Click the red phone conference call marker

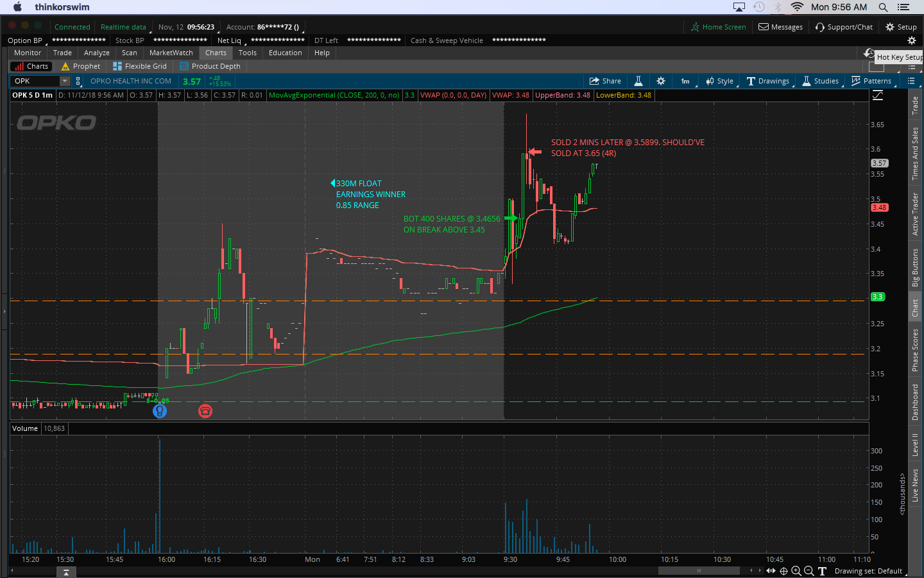pyautogui.click(x=205, y=411)
